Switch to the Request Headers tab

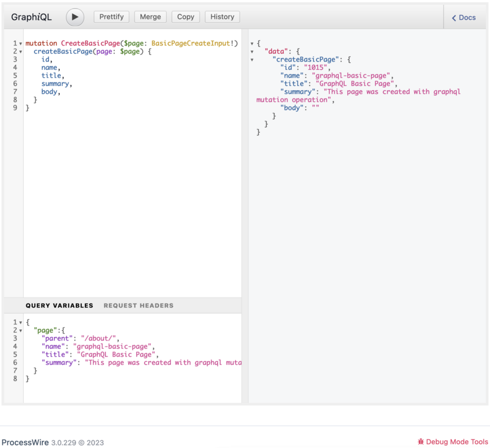(139, 305)
